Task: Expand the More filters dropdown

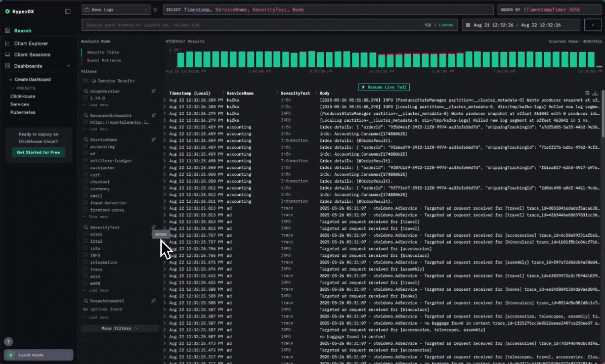Action: point(120,328)
